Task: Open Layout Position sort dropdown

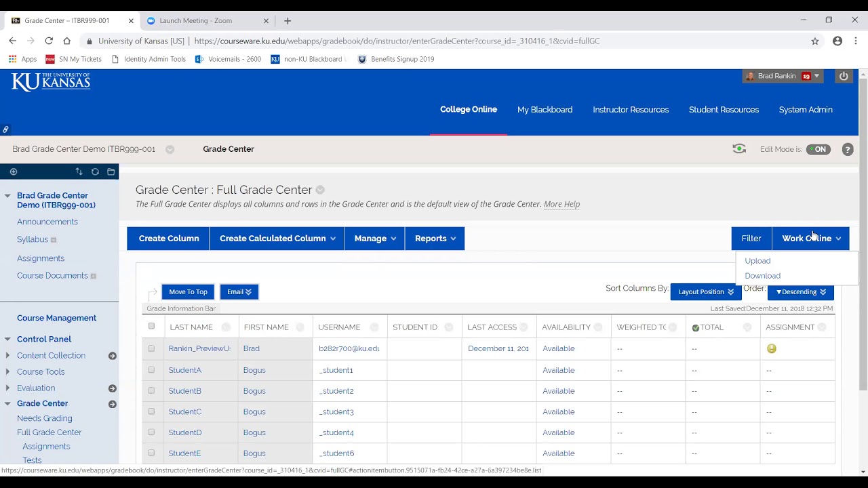Action: [x=705, y=291]
